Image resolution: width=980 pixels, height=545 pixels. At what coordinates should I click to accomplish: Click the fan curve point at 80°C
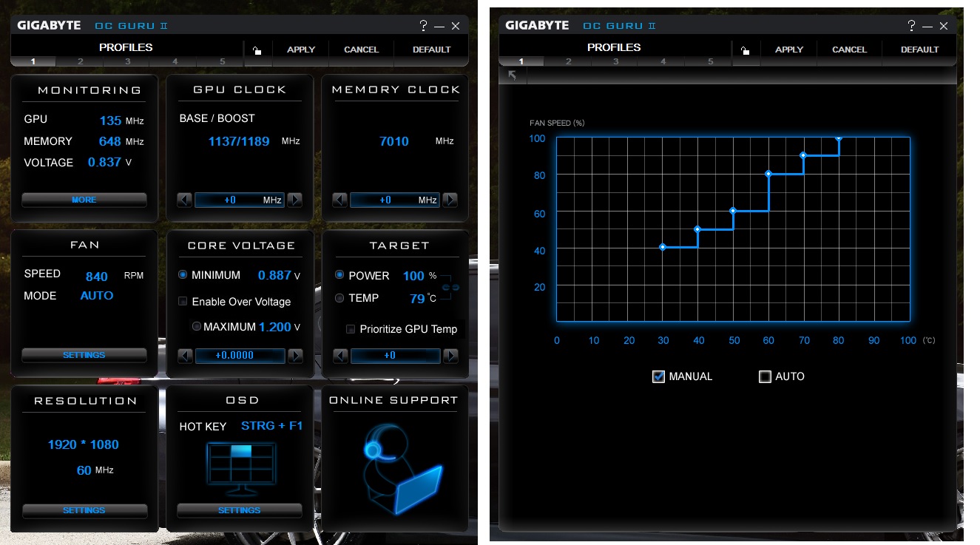click(x=839, y=138)
